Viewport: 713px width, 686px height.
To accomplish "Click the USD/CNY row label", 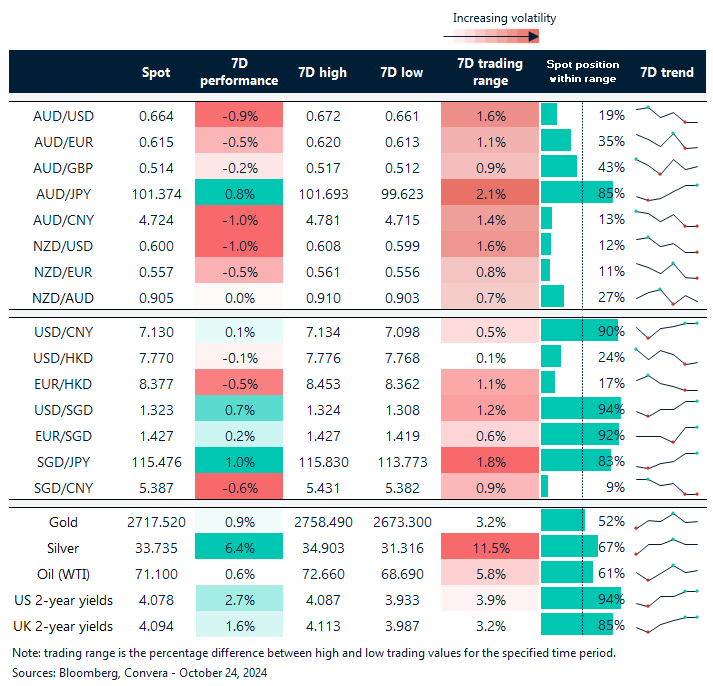I will (x=63, y=332).
